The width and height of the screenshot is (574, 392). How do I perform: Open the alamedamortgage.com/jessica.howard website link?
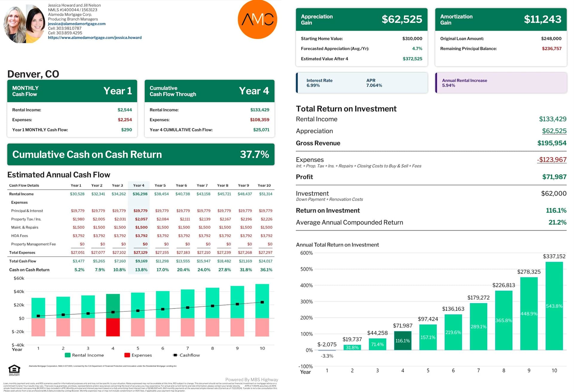94,38
